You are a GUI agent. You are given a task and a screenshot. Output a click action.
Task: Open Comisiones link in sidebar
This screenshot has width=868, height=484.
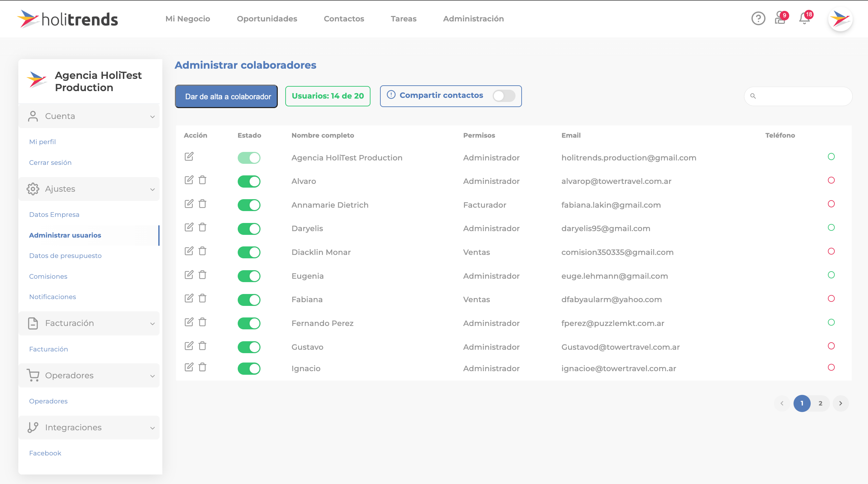[x=48, y=276]
